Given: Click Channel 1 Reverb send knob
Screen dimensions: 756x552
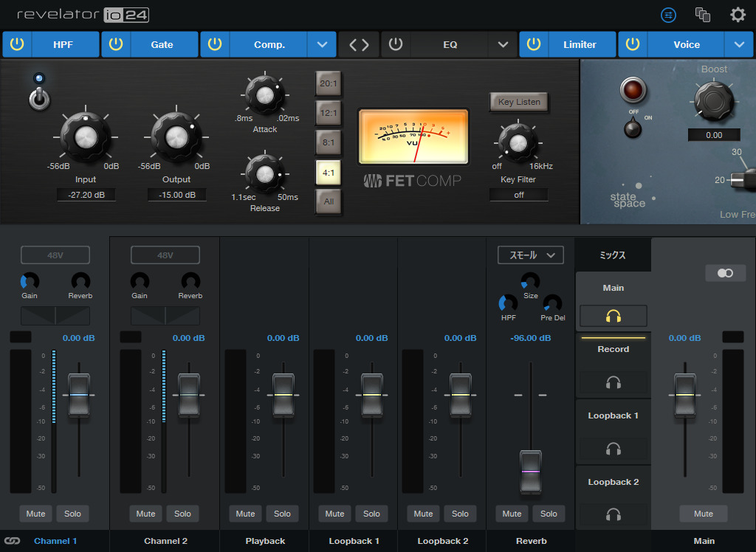Looking at the screenshot, I should [80, 282].
